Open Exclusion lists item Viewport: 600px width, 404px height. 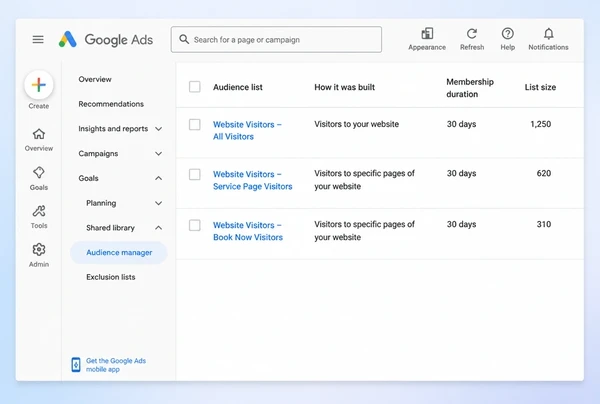pyautogui.click(x=111, y=277)
